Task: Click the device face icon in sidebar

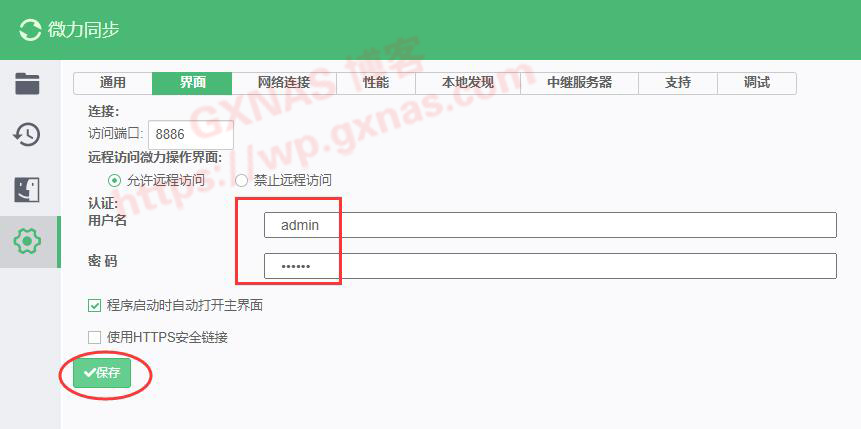Action: (x=27, y=188)
